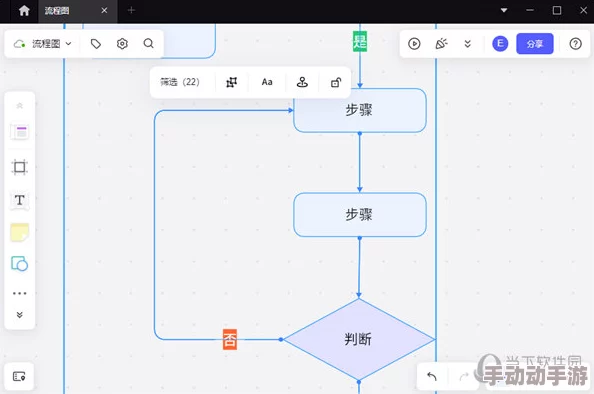Close the 流程图 tab
Viewport: 594px width, 394px height.
(x=104, y=11)
